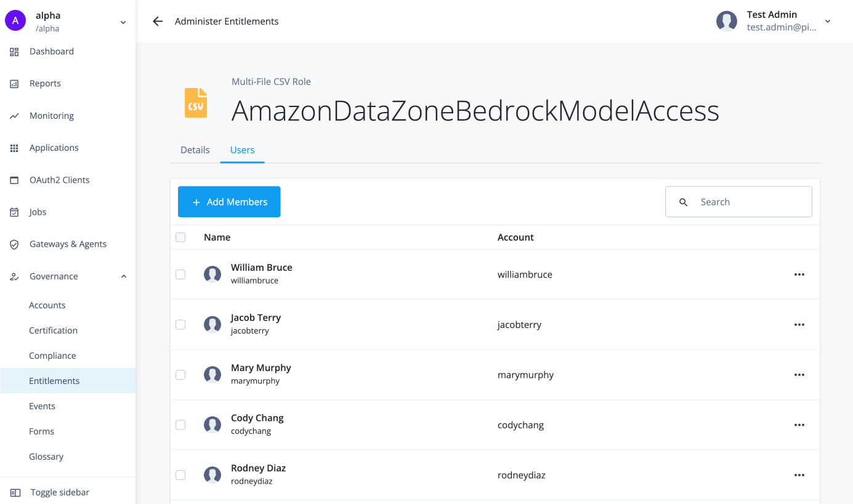The width and height of the screenshot is (853, 504).
Task: Select the Jobs calendar icon
Action: click(14, 212)
